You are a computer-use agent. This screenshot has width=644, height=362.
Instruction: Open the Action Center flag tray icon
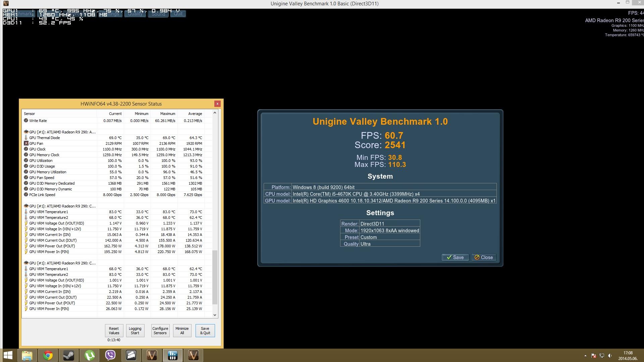(x=594, y=356)
